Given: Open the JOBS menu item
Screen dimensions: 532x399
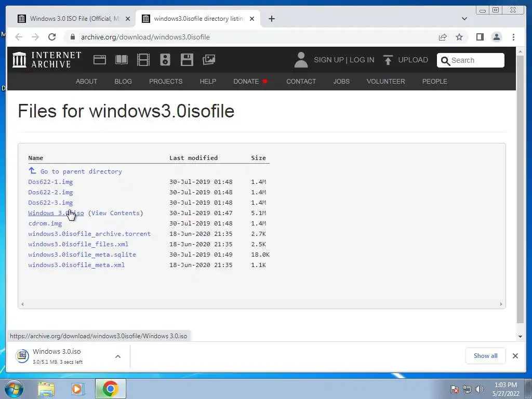Looking at the screenshot, I should [x=341, y=82].
